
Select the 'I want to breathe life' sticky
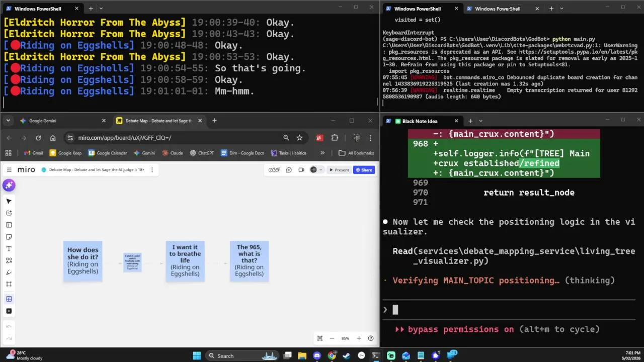185,261
